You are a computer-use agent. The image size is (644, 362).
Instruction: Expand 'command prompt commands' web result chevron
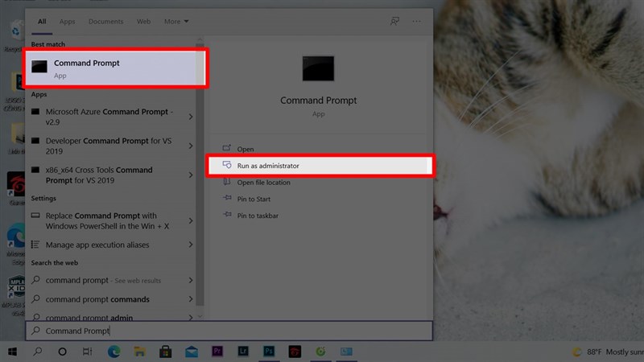tap(191, 299)
